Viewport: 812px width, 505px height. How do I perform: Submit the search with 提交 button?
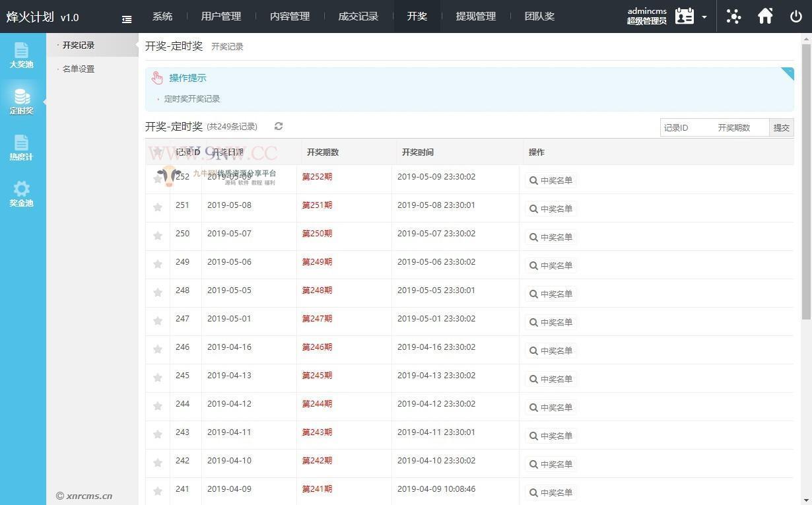coord(781,127)
